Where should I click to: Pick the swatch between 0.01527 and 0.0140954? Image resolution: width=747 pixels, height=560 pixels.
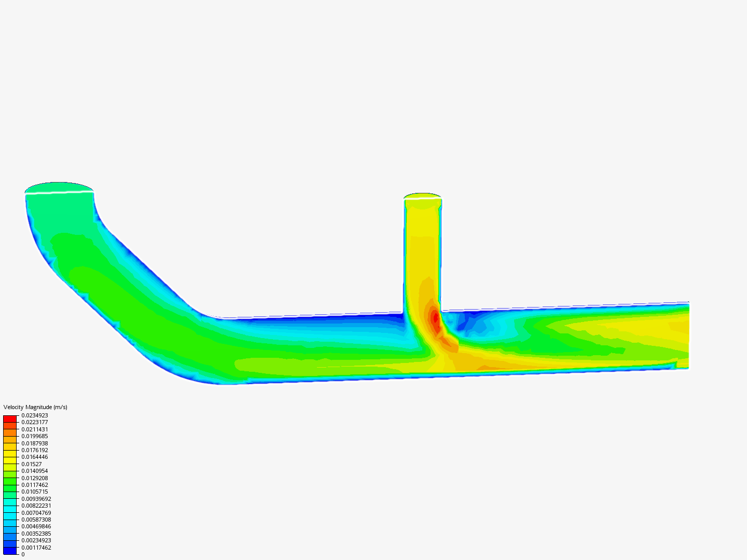(x=10, y=468)
